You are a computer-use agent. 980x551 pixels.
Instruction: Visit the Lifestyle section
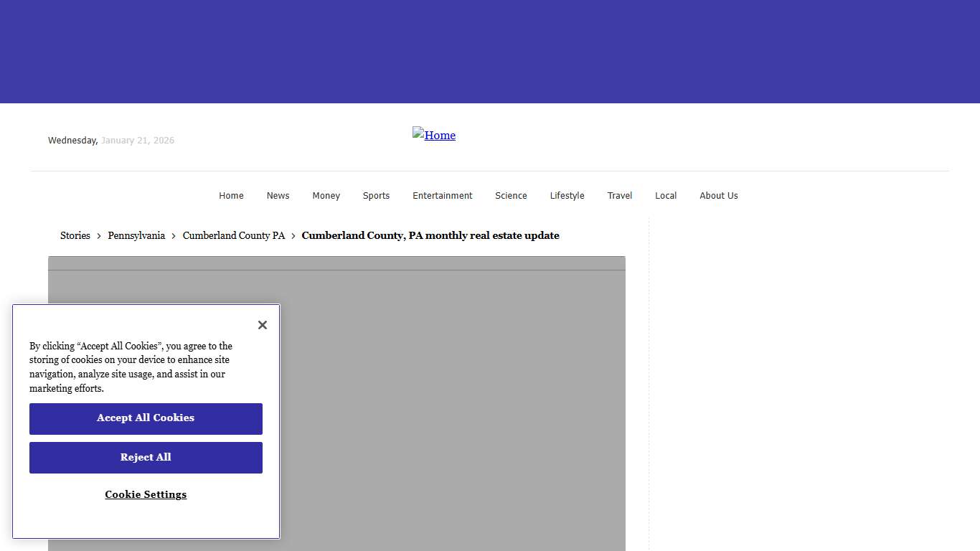567,196
